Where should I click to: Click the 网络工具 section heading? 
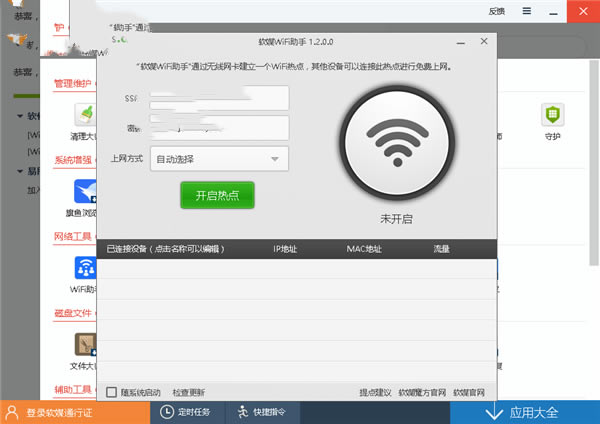point(72,236)
